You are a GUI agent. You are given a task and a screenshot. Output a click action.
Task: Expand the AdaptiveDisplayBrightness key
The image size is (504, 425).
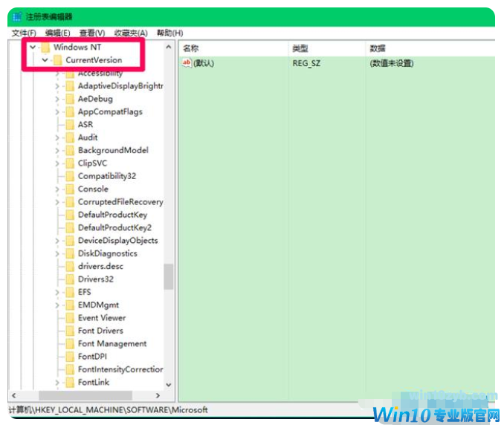pyautogui.click(x=57, y=86)
